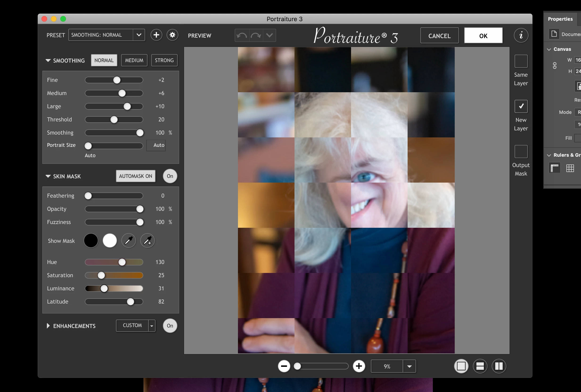The width and height of the screenshot is (581, 392).
Task: Switch to horizontal split preview mode
Action: pos(480,366)
